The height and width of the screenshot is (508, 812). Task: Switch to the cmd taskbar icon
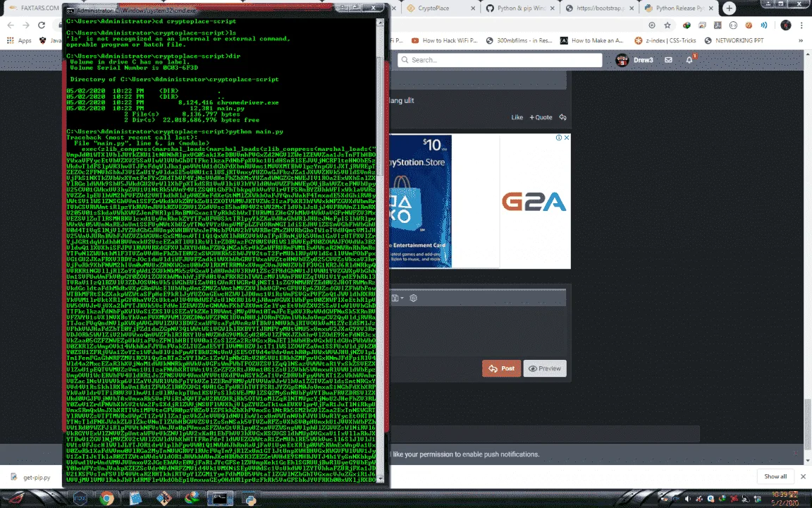click(220, 499)
